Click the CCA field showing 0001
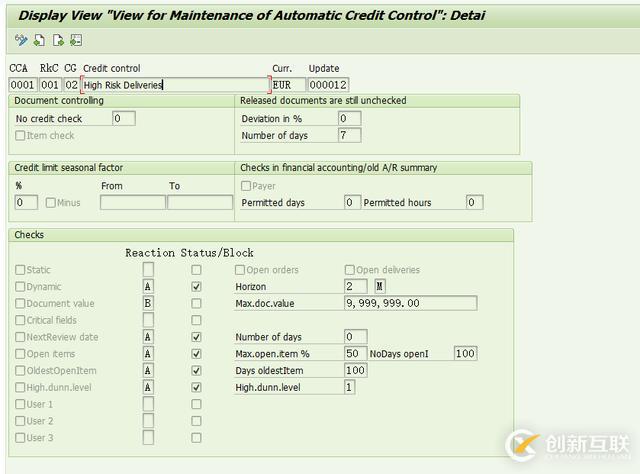Screen dimensions: 640x474 point(23,85)
